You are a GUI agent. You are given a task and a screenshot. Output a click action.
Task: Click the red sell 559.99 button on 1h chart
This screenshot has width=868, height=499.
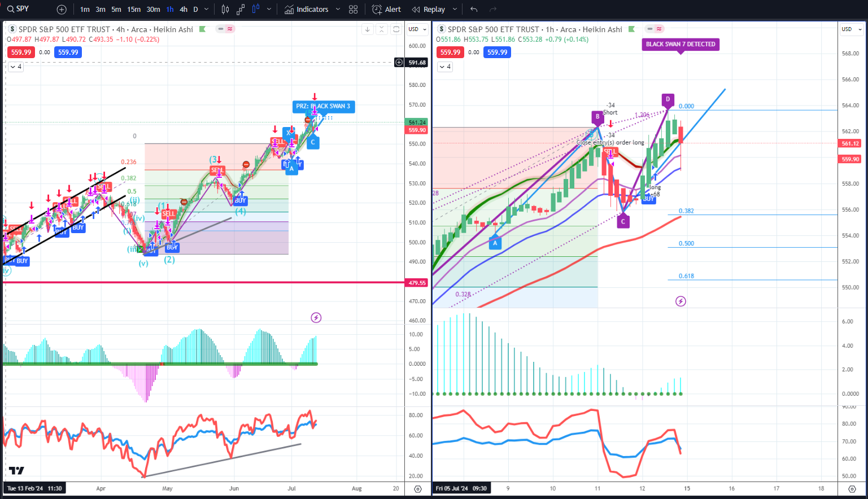tap(451, 52)
